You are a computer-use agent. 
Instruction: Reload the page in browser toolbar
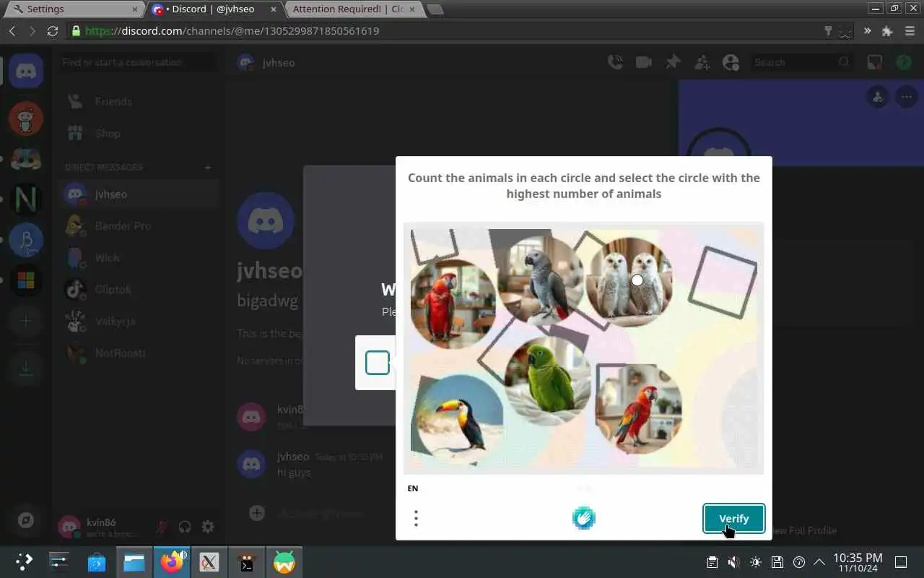pyautogui.click(x=52, y=31)
